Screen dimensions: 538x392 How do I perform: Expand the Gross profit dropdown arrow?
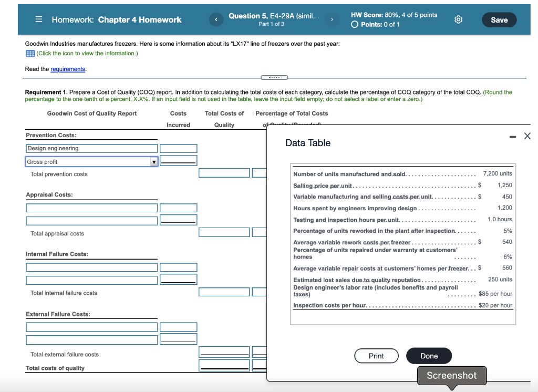tap(154, 162)
